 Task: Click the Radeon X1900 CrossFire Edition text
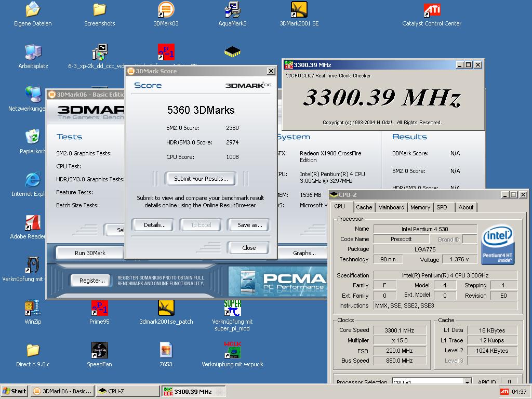[330, 156]
